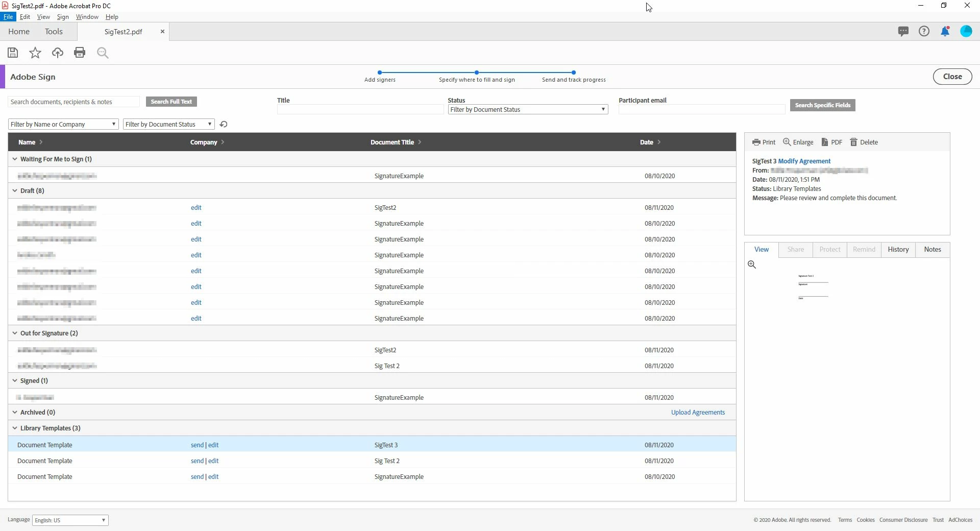Viewport: 980px width, 531px height.
Task: Open the Sign menu
Action: coord(63,17)
